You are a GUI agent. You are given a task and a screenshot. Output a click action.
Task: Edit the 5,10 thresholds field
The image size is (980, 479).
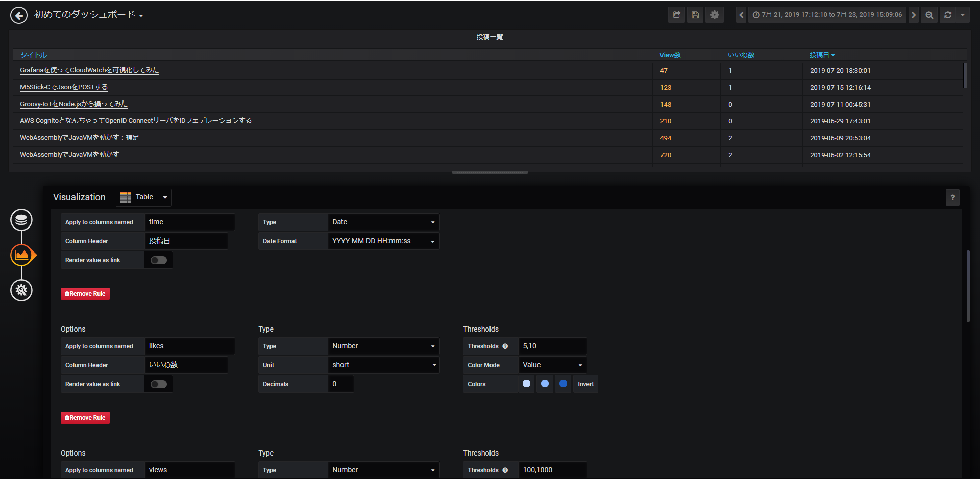[x=552, y=346]
